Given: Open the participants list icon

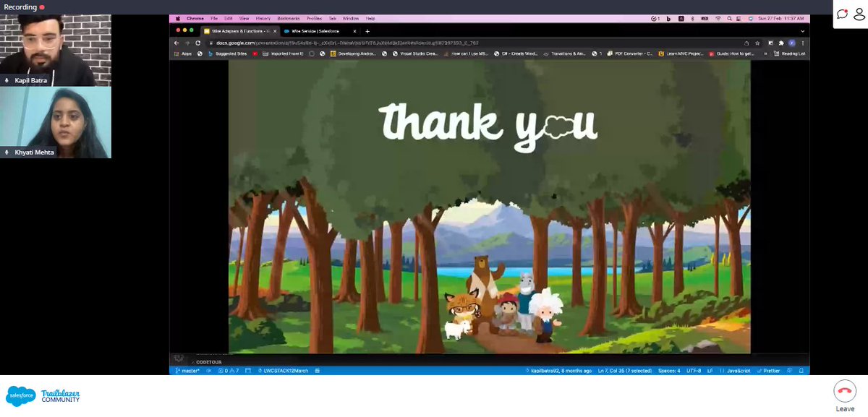Looking at the screenshot, I should pyautogui.click(x=860, y=13).
